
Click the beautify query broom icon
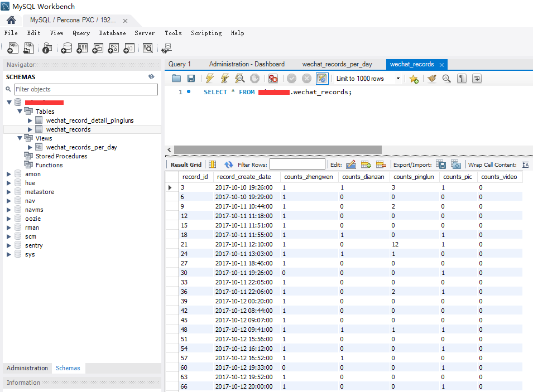431,79
